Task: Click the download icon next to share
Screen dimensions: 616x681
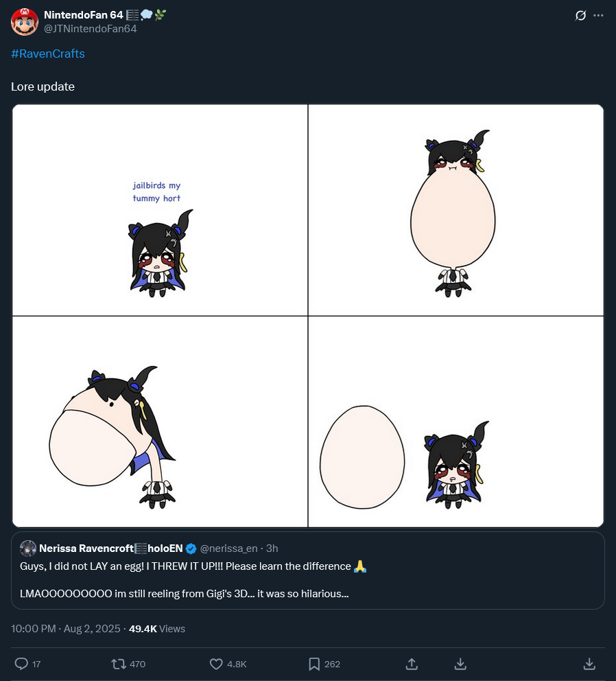Action: coord(461,664)
